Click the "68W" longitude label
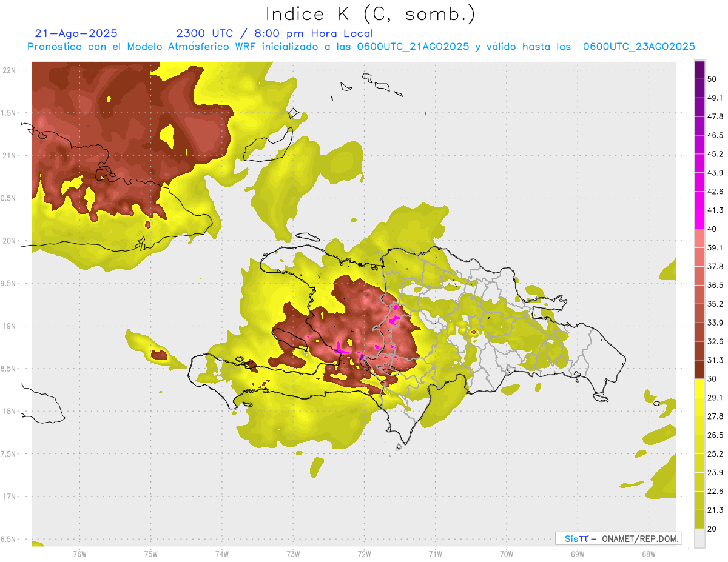728x562 pixels. (x=648, y=554)
